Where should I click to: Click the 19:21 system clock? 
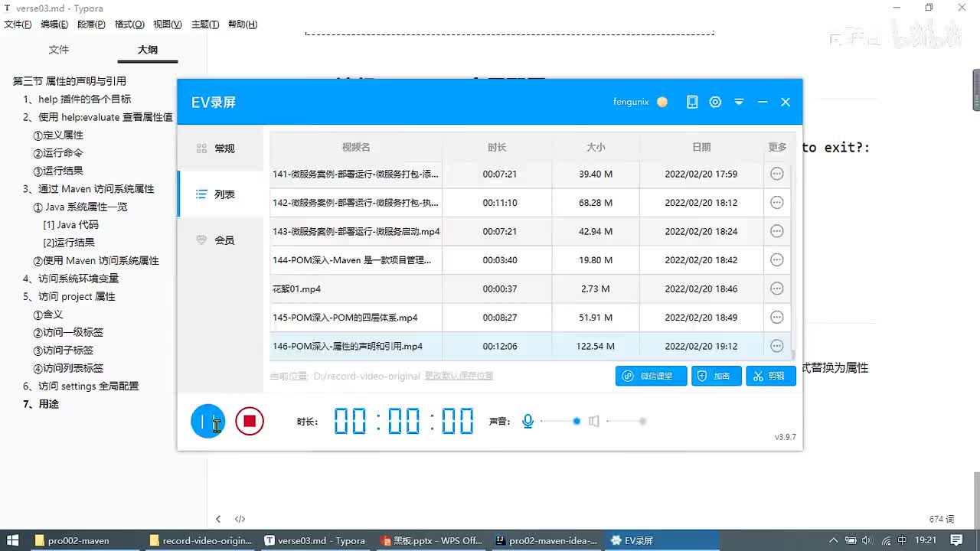pos(926,540)
